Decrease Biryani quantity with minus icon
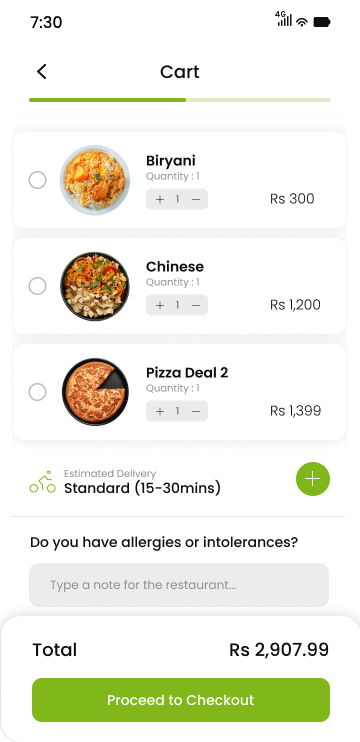The width and height of the screenshot is (360, 742). click(x=196, y=199)
